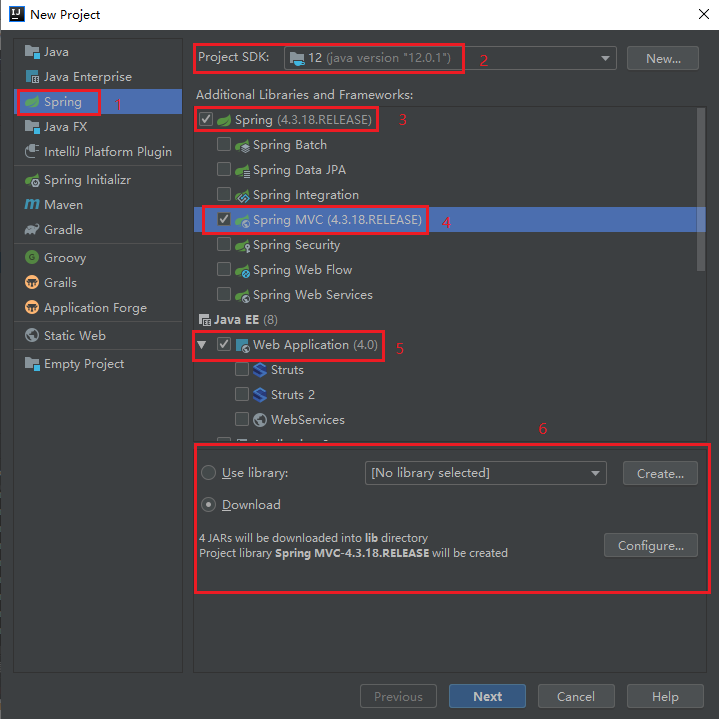This screenshot has height=719, width=719.
Task: Enable the Spring Data JPA checkbox
Action: point(224,169)
